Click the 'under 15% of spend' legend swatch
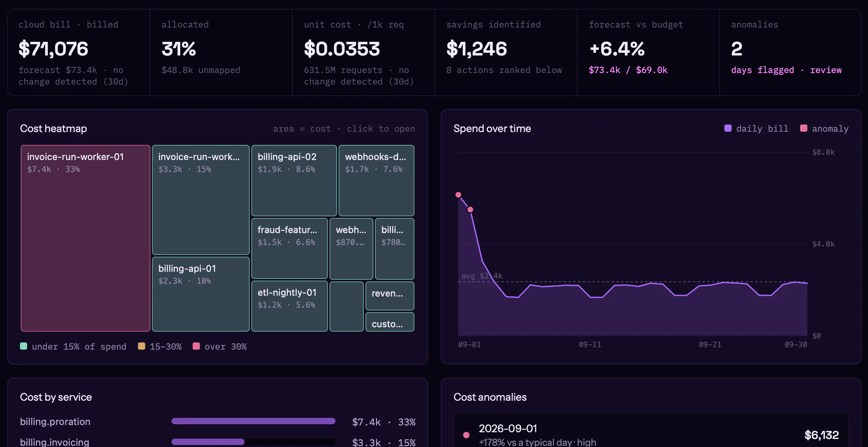Viewport: 868px width, 447px height. click(24, 346)
